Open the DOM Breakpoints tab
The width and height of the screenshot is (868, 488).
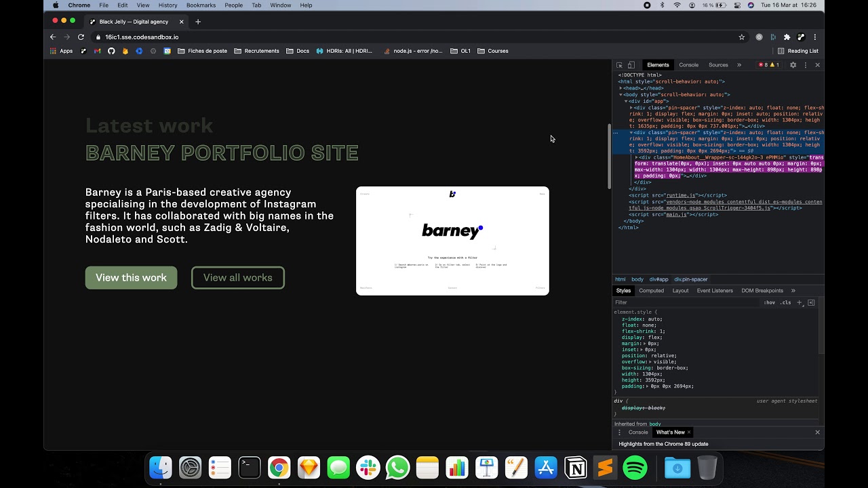coord(762,291)
